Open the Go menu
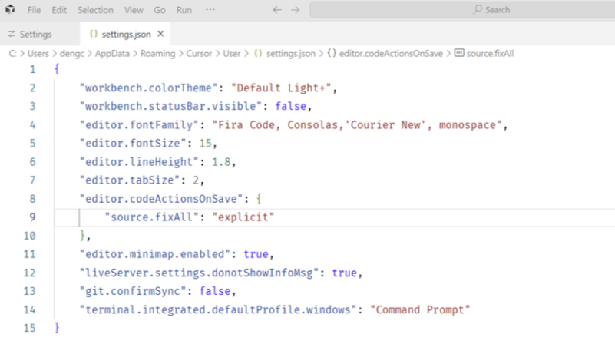 (x=160, y=10)
